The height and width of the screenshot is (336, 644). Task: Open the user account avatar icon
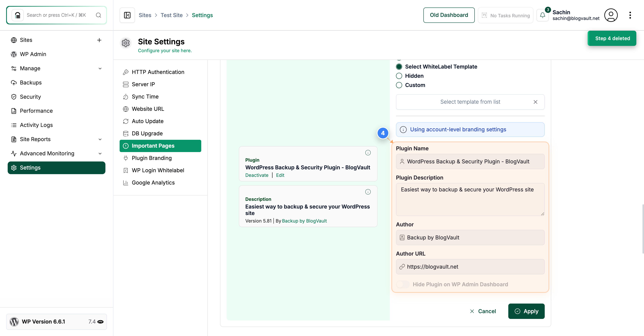[x=611, y=15]
